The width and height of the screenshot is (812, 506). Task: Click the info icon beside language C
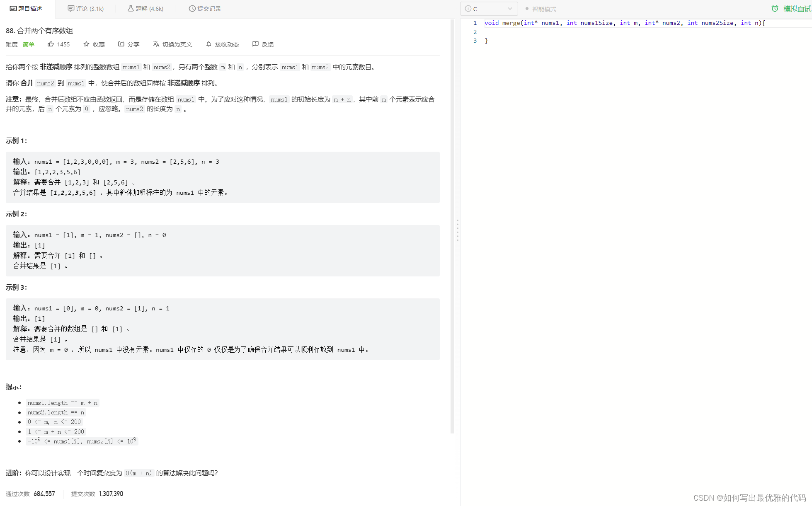[468, 9]
